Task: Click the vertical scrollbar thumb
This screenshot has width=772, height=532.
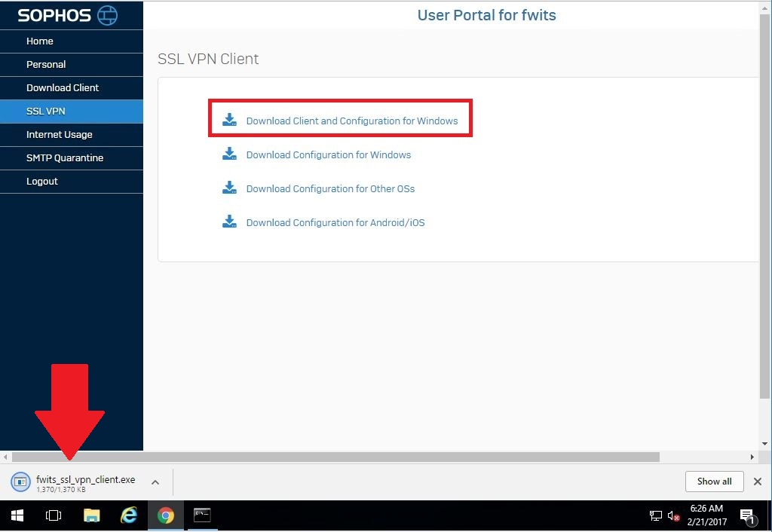Action: click(x=764, y=206)
